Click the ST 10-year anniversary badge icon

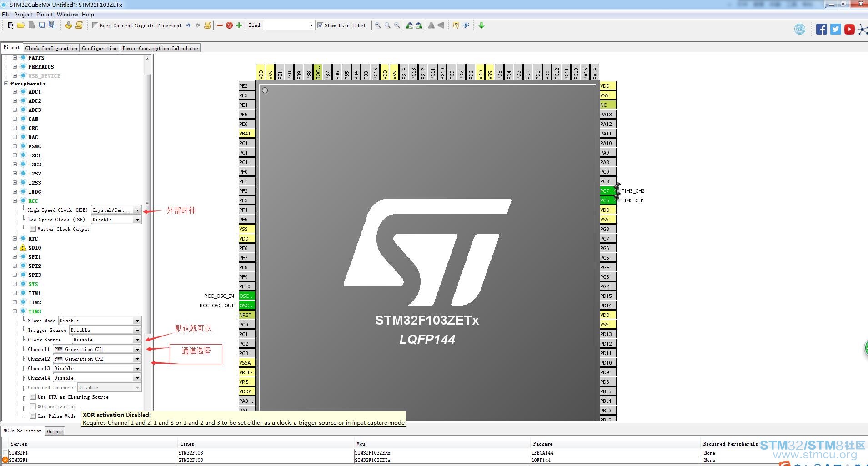pos(800,29)
